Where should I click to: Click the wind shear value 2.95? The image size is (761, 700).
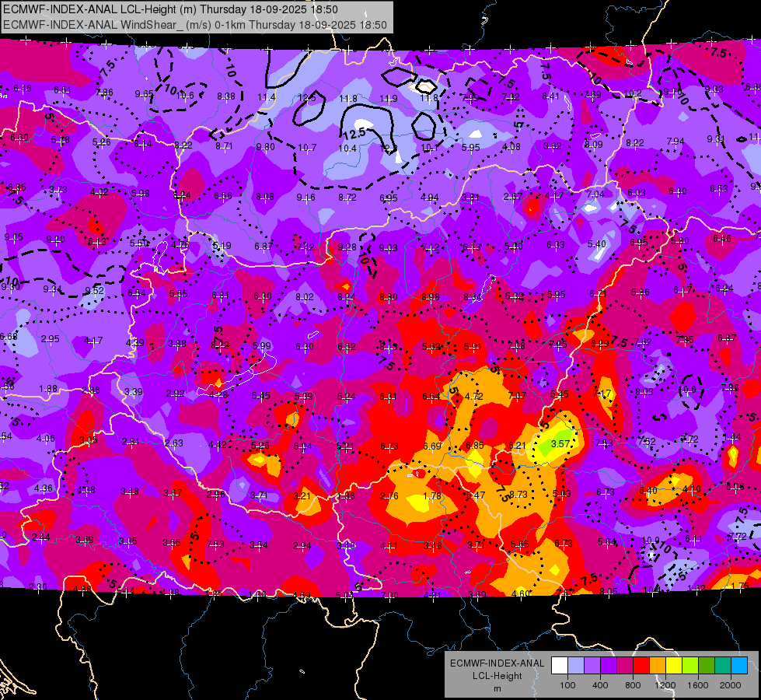(51, 338)
